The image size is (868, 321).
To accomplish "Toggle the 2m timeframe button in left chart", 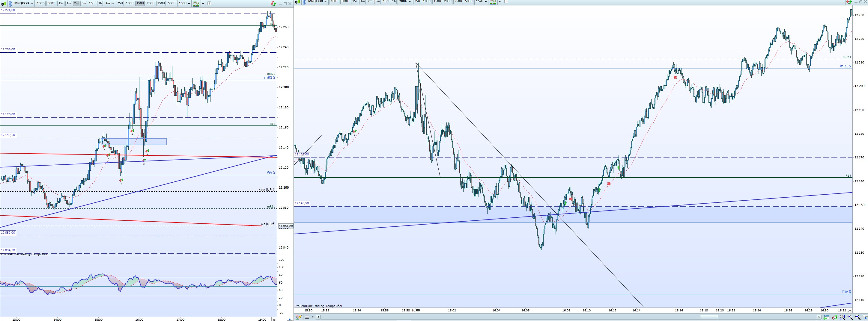I will [x=76, y=3].
